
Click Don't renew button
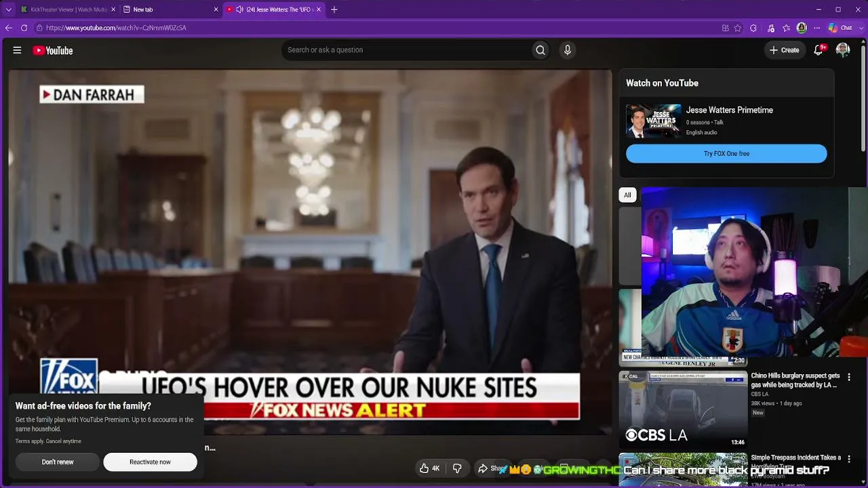[58, 462]
